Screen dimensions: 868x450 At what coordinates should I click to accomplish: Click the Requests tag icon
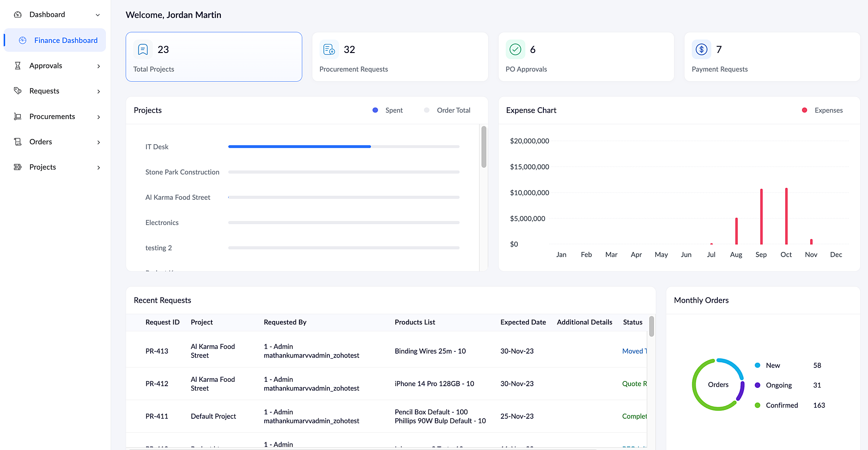[x=18, y=91]
